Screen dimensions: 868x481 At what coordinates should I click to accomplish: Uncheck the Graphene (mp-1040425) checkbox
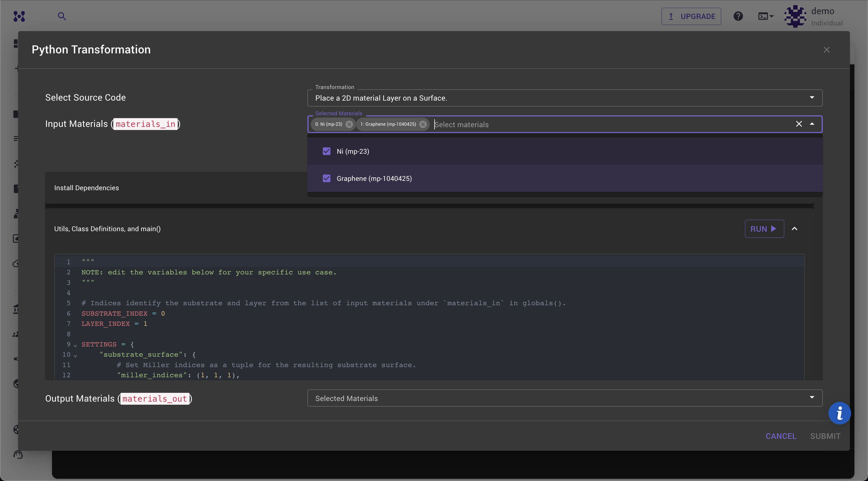[327, 178]
